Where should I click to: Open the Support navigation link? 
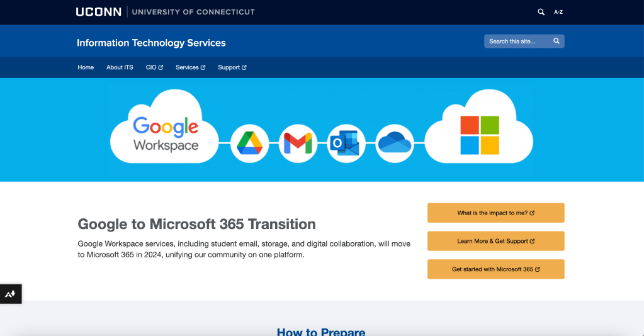232,67
